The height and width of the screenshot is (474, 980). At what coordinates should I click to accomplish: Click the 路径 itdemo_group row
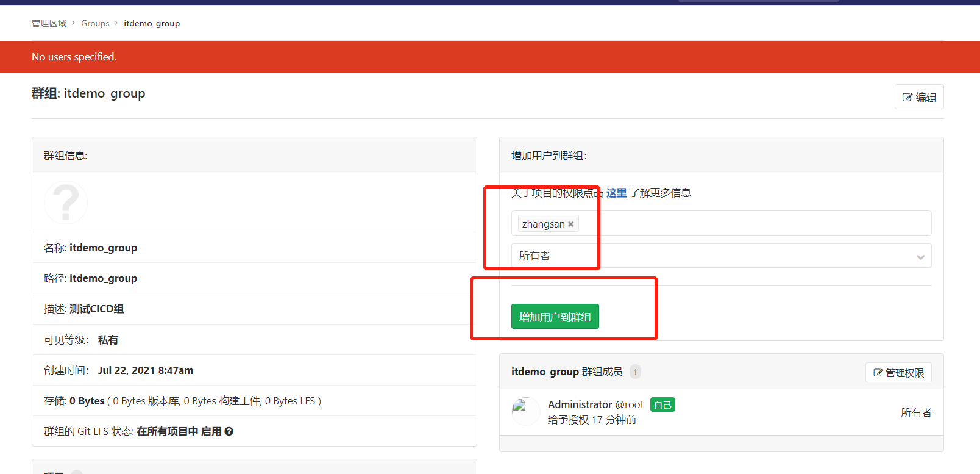254,278
